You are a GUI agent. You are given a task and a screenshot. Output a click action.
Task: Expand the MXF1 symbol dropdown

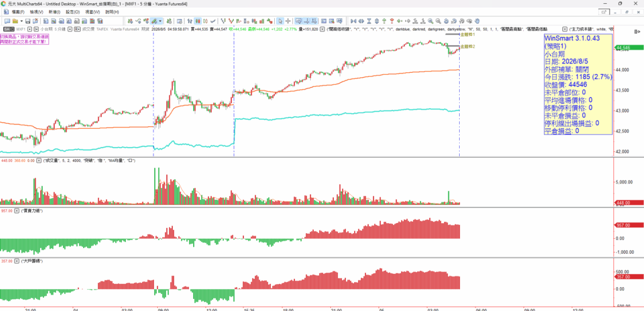pyautogui.click(x=30, y=29)
